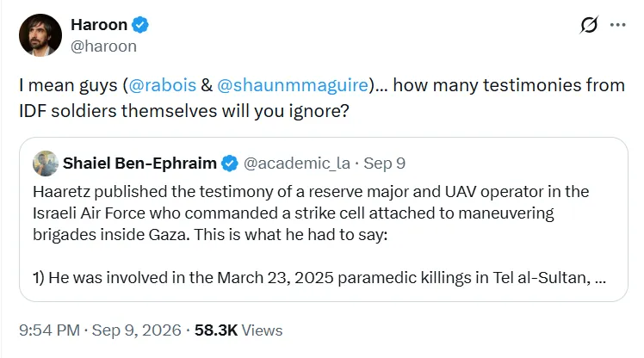The width and height of the screenshot is (644, 358).
Task: Open the quoted Haaretz testimony tweet
Action: [x=324, y=219]
